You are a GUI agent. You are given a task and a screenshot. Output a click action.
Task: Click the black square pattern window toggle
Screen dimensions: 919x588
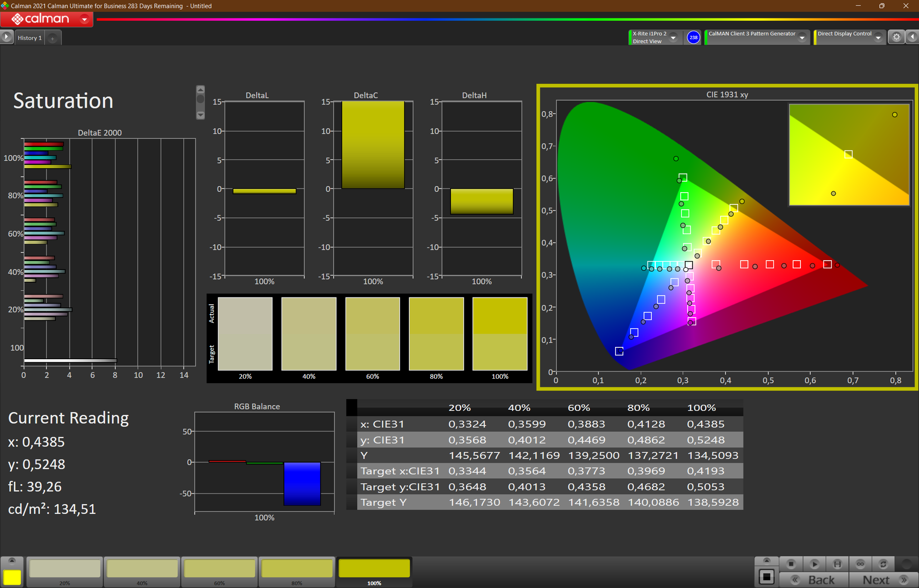pyautogui.click(x=767, y=577)
